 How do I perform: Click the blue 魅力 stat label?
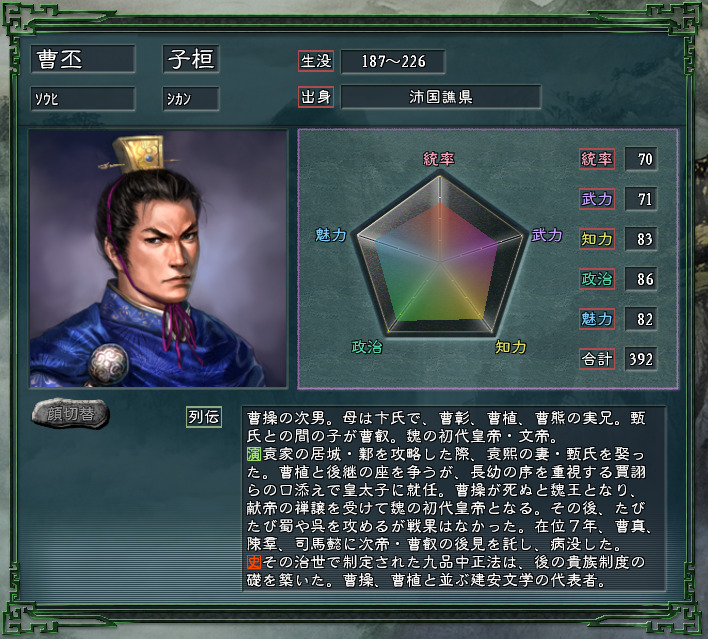[596, 319]
